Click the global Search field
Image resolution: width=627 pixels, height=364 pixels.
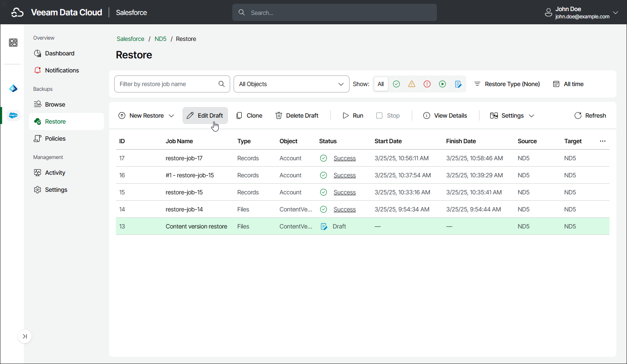tap(335, 12)
